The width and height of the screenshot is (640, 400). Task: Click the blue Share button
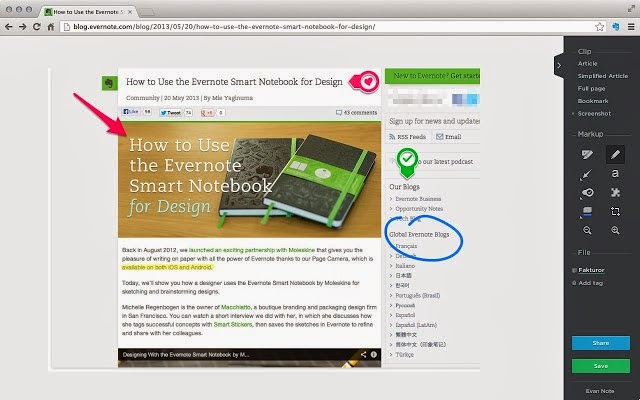[x=600, y=343]
